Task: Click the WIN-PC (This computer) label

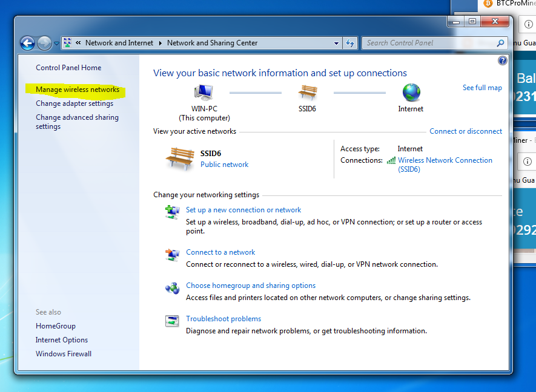Action: (204, 113)
